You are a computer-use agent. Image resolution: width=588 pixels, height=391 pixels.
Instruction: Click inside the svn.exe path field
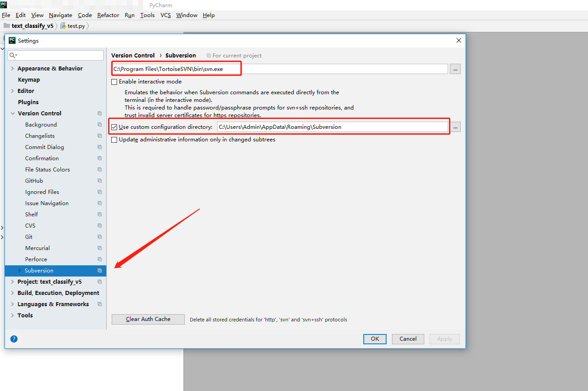click(x=269, y=69)
